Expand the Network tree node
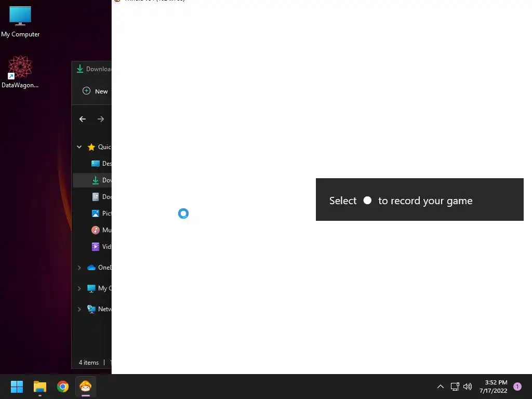532x399 pixels. (79, 309)
